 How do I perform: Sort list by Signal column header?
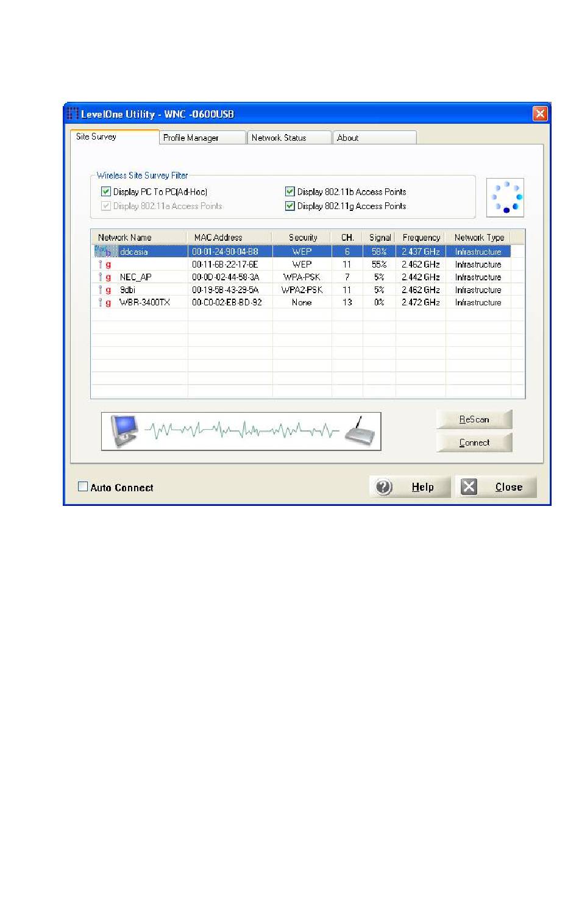pyautogui.click(x=379, y=238)
